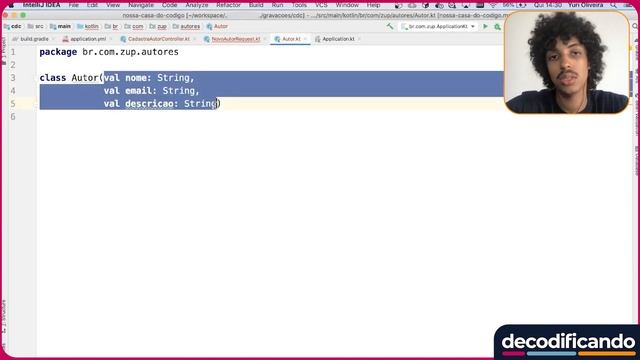This screenshot has height=360, width=640.
Task: Switch to the CadastraAutorController.kt tab
Action: (x=158, y=39)
